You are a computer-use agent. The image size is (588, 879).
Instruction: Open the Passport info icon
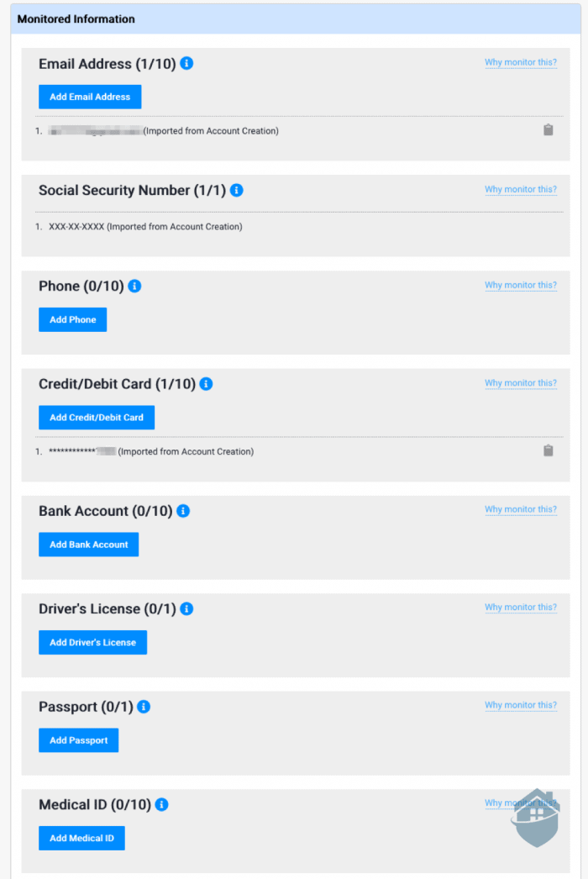(x=143, y=706)
